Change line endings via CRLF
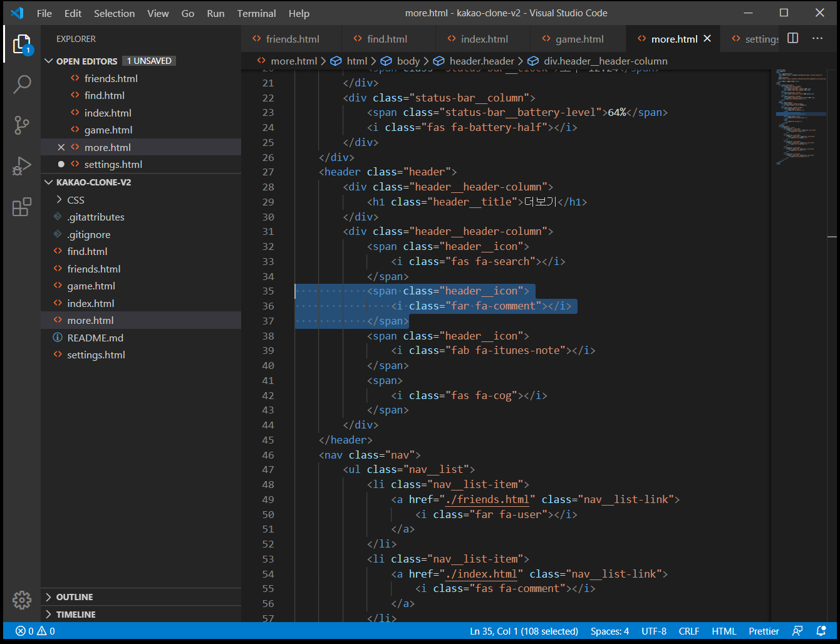The image size is (840, 644). (x=688, y=631)
